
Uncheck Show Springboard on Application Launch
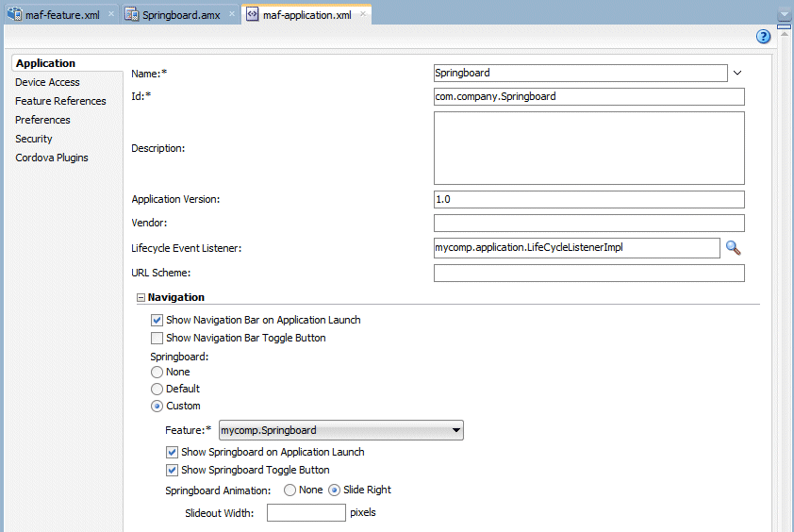pyautogui.click(x=173, y=452)
